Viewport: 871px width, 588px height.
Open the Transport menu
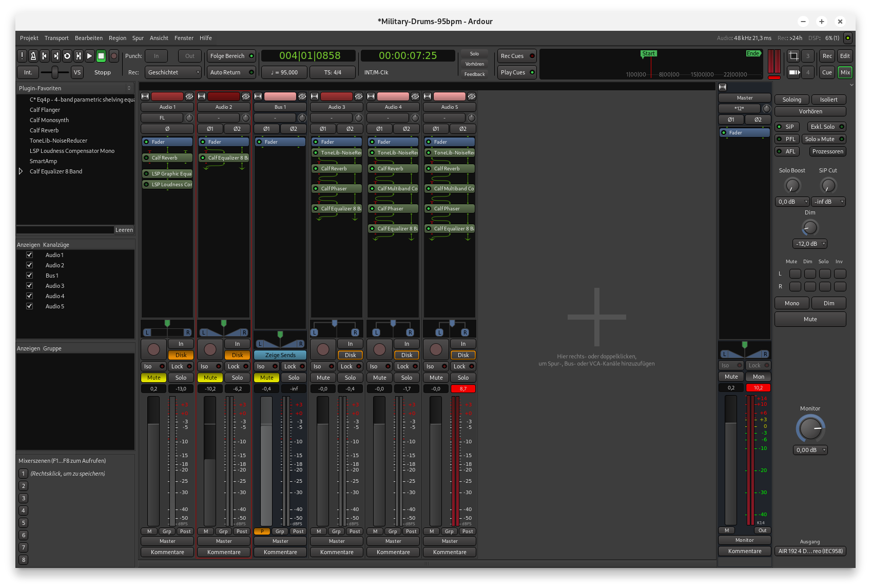[x=56, y=38]
